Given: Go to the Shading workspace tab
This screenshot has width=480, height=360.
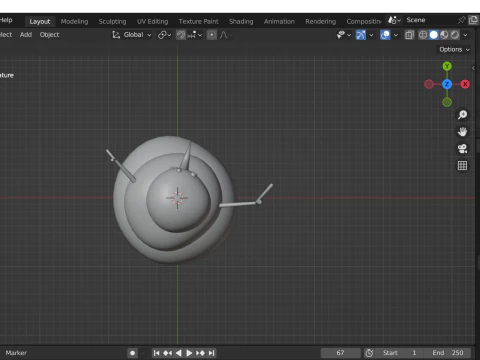Looking at the screenshot, I should (241, 21).
